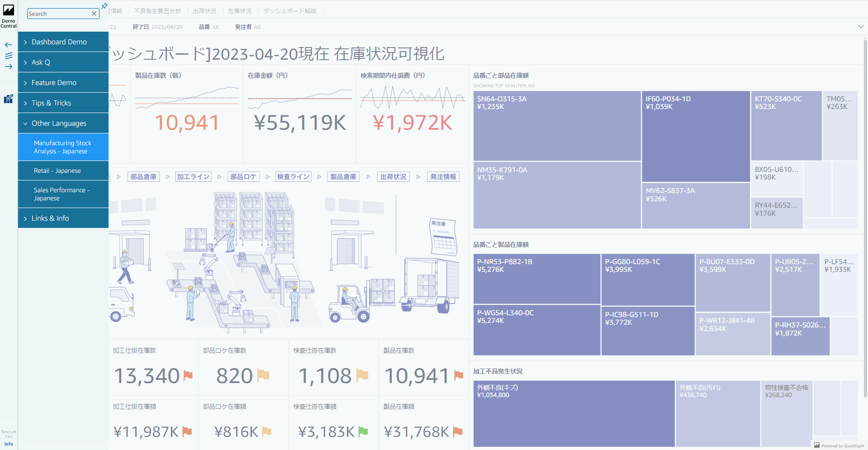
Task: Click the left arrow navigation icon
Action: [x=8, y=45]
